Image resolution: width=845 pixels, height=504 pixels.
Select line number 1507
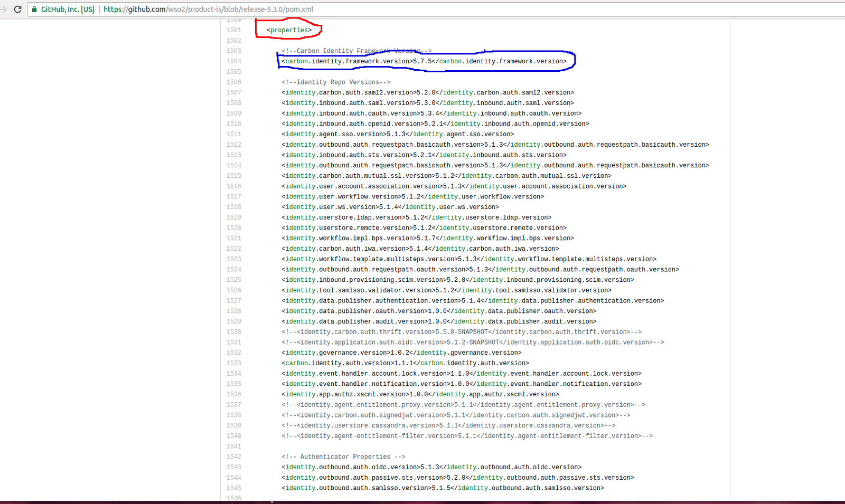[x=234, y=93]
